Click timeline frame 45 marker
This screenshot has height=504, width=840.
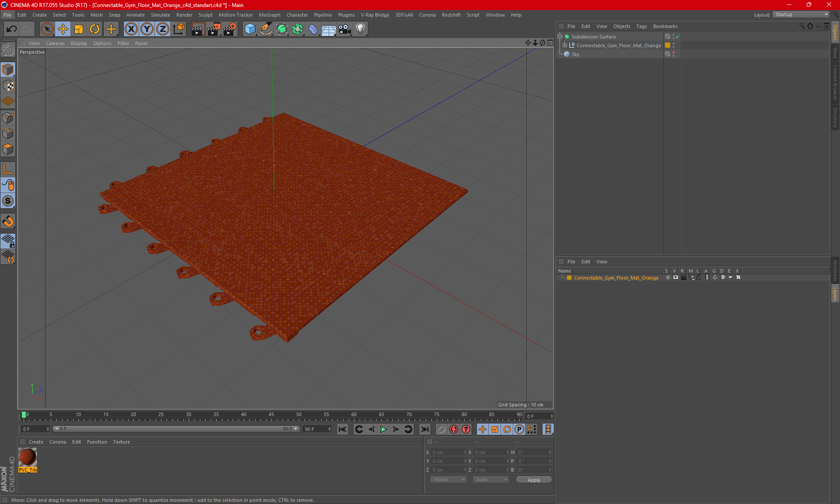click(271, 415)
